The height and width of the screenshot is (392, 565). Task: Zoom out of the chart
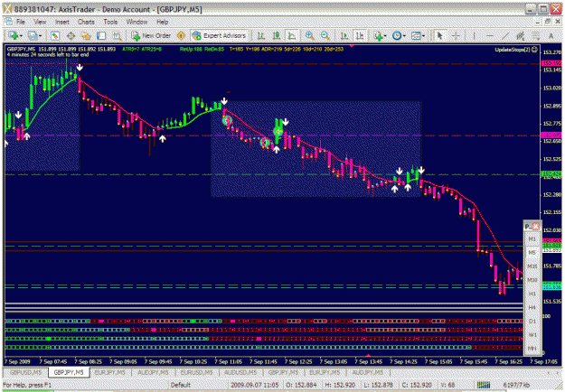pyautogui.click(x=325, y=35)
